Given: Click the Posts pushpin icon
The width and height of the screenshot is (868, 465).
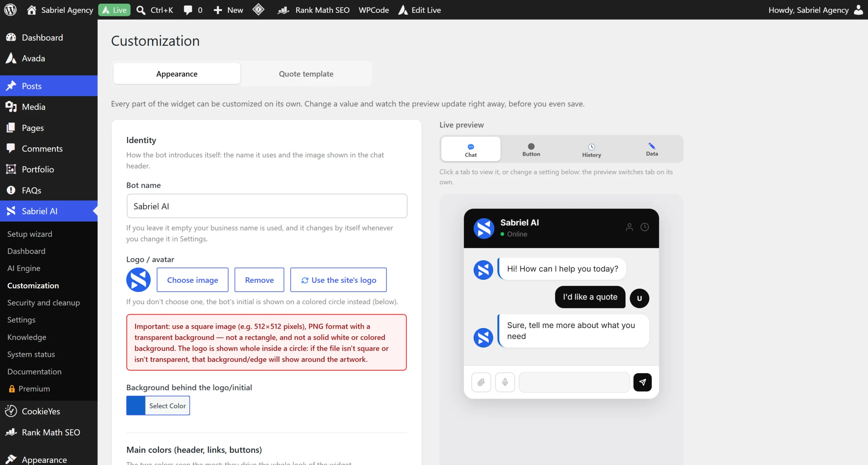Looking at the screenshot, I should [x=11, y=86].
